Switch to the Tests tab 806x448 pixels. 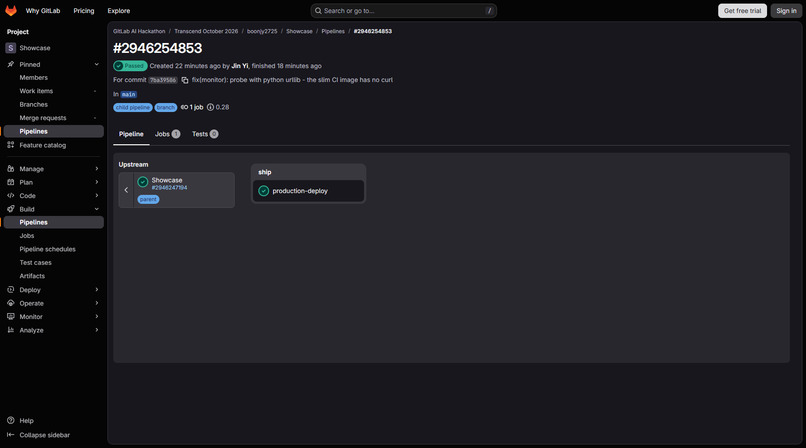tap(205, 134)
